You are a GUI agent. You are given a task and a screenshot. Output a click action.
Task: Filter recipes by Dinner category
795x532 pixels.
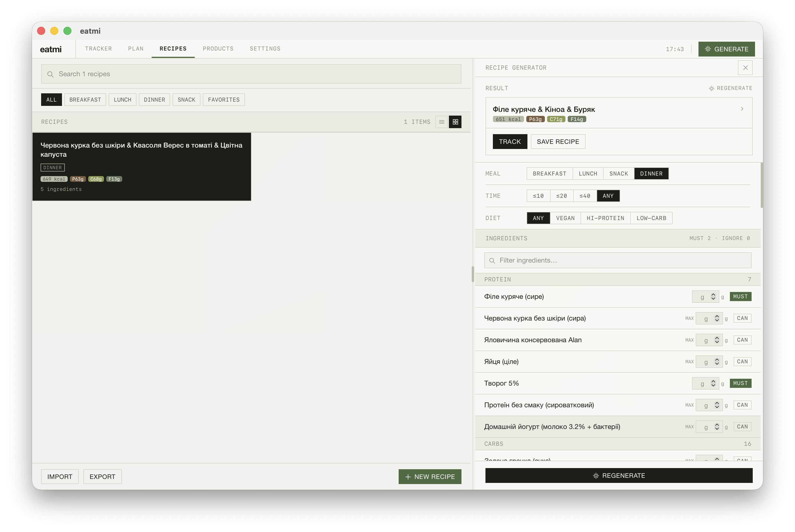coord(154,99)
